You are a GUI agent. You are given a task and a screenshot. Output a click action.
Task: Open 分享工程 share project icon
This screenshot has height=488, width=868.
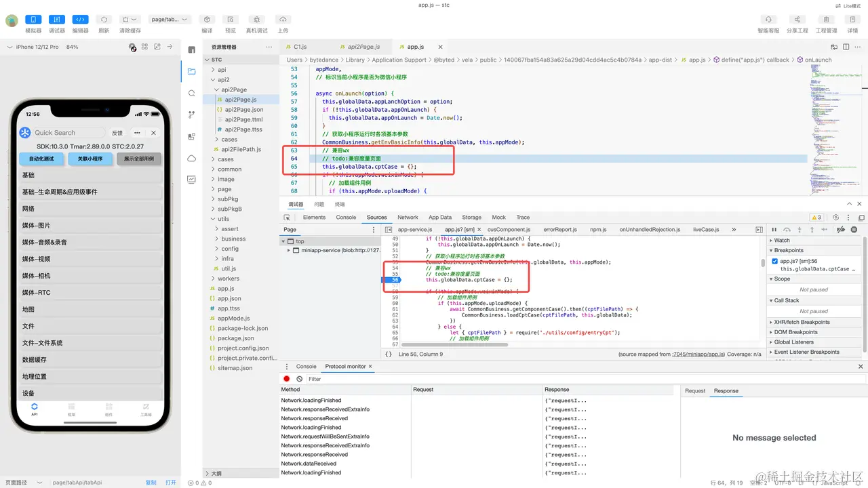pos(797,20)
